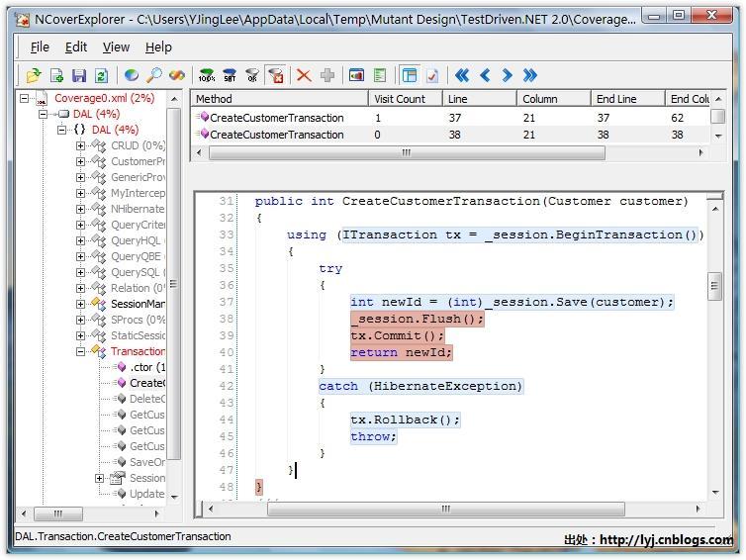Toggle the 0% uncovered filter icon

[252, 75]
